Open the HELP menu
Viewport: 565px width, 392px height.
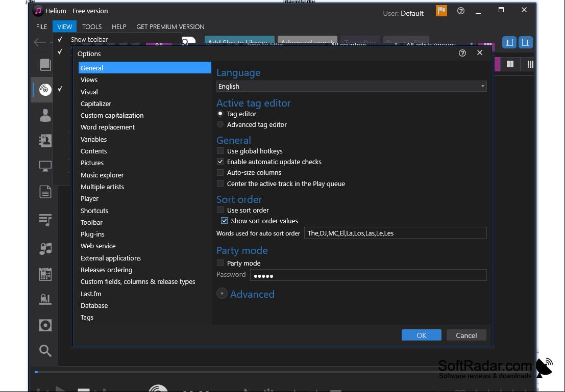[x=119, y=27]
